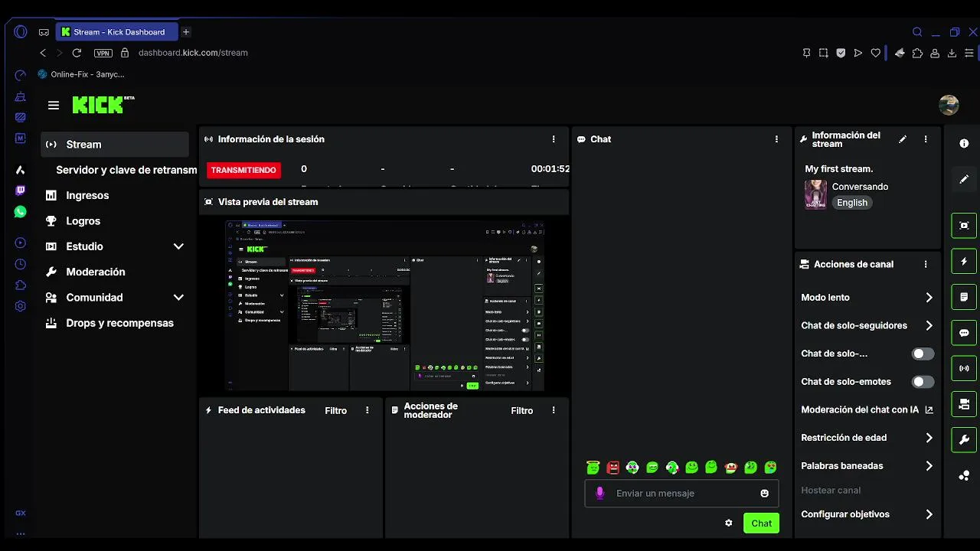Open session information three-dot menu

(554, 139)
